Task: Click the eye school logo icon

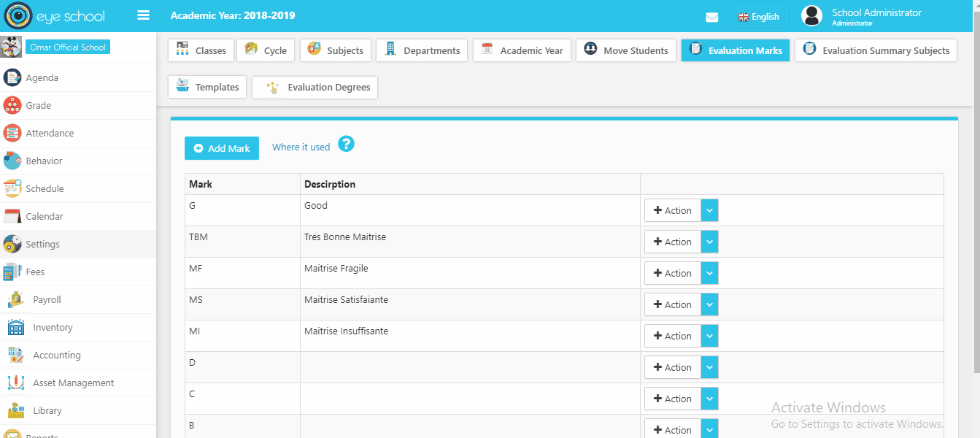Action: coord(18,16)
